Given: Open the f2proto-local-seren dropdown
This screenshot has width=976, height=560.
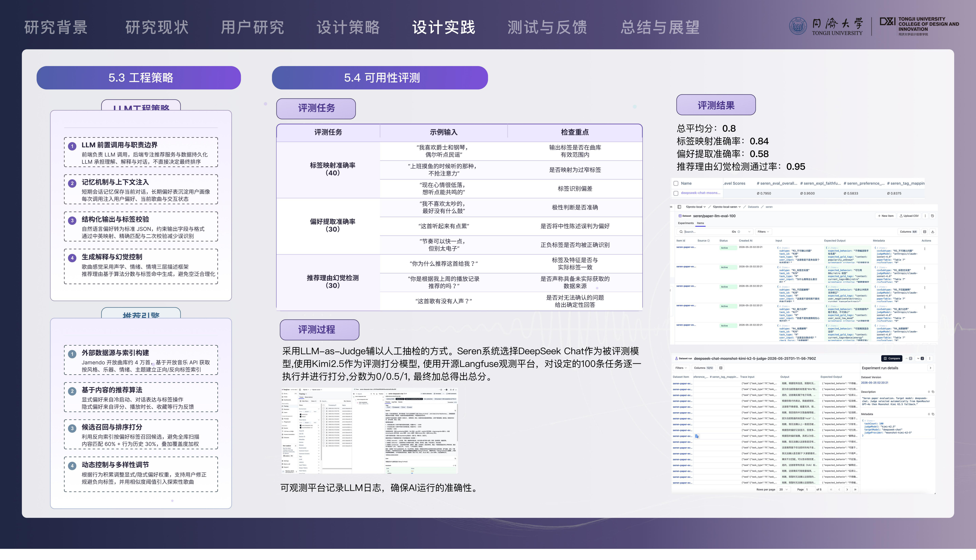Looking at the screenshot, I should [x=727, y=207].
